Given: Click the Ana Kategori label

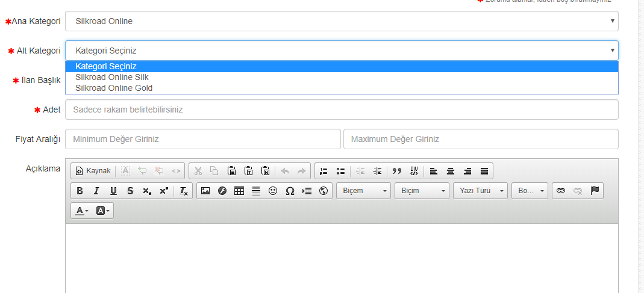Looking at the screenshot, I should (x=36, y=21).
